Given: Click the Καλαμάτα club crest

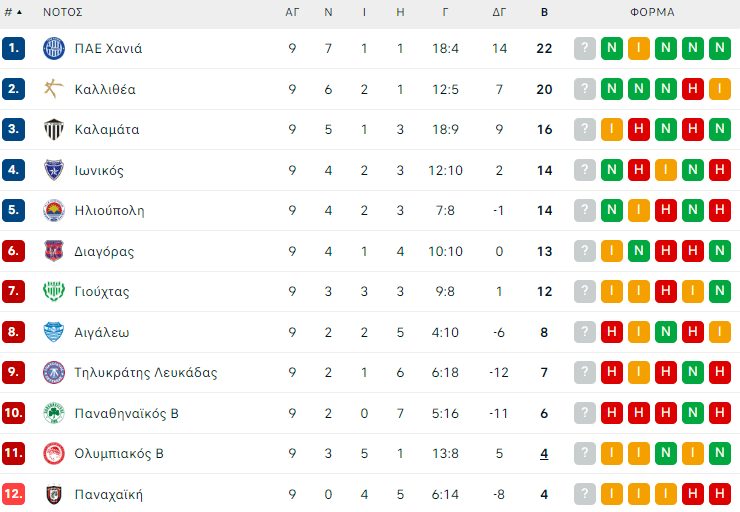Looking at the screenshot, I should pos(54,130).
